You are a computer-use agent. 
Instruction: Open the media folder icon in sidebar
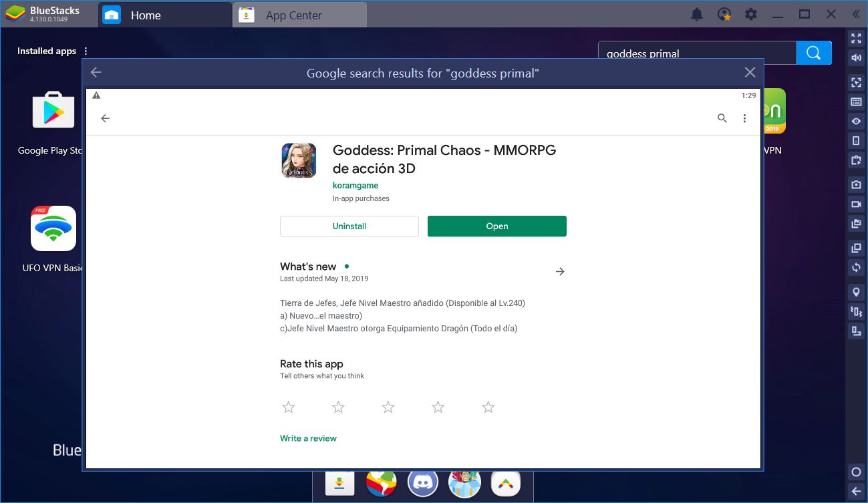[x=856, y=224]
